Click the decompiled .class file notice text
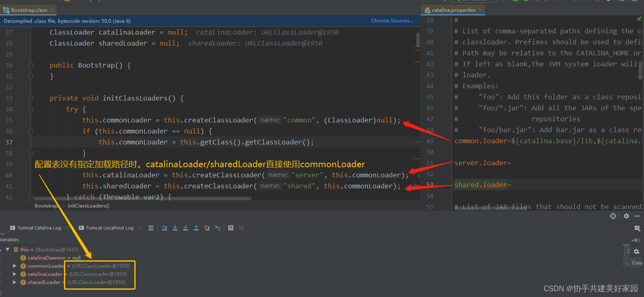644x297 pixels. coord(67,21)
